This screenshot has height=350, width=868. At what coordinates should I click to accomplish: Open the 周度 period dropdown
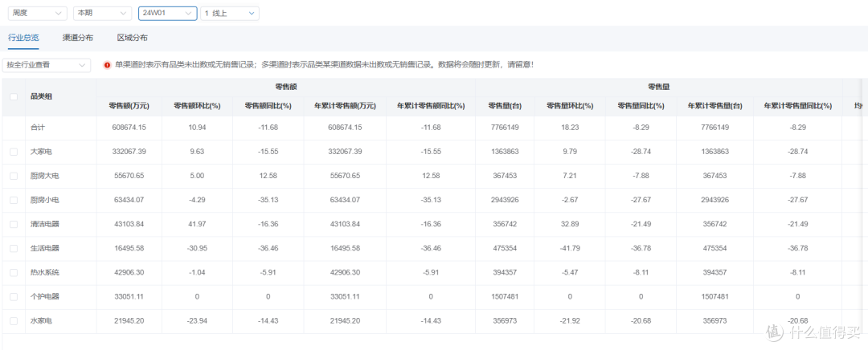point(37,14)
